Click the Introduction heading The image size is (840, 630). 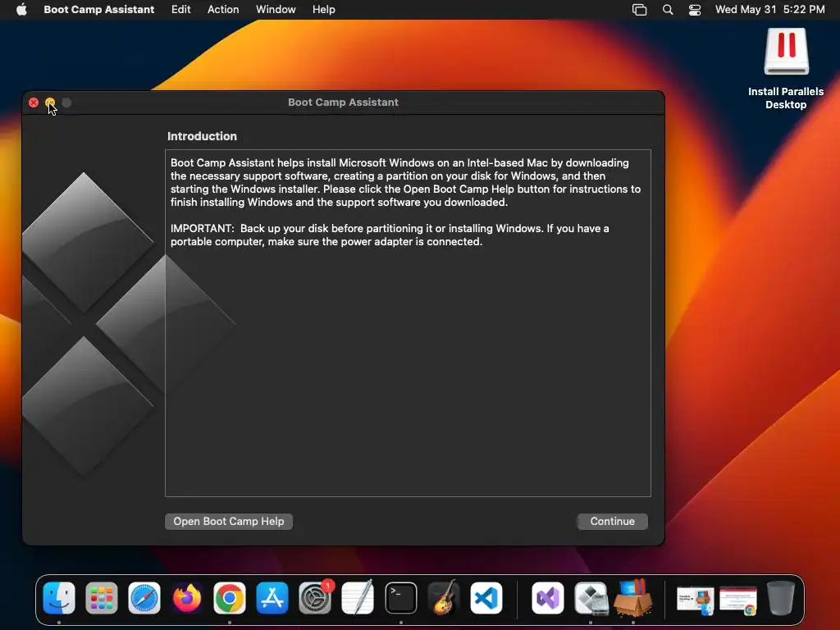(202, 136)
